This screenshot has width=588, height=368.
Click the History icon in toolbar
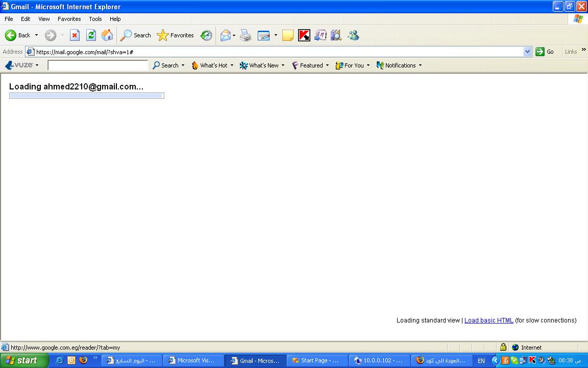[206, 35]
